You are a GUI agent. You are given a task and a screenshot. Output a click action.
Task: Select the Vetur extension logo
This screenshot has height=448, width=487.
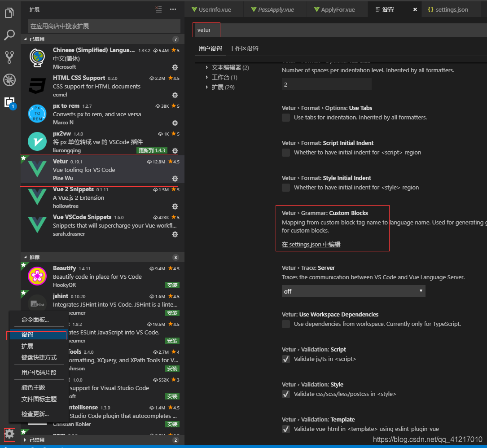point(37,169)
